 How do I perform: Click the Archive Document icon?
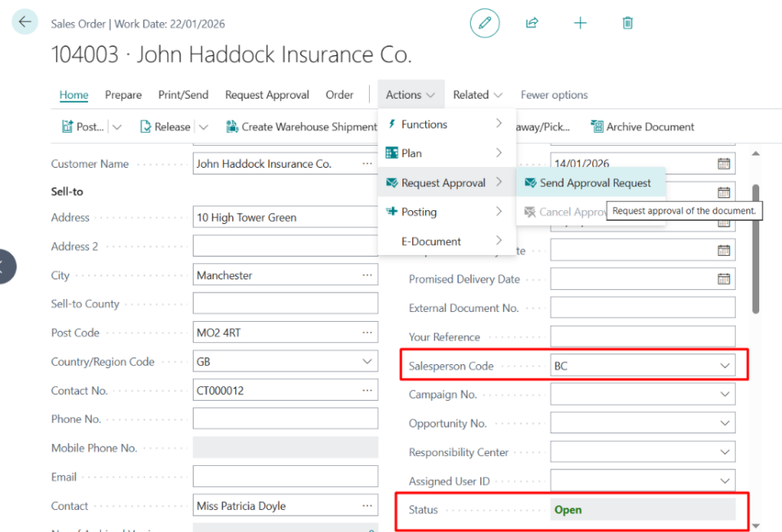pyautogui.click(x=597, y=126)
